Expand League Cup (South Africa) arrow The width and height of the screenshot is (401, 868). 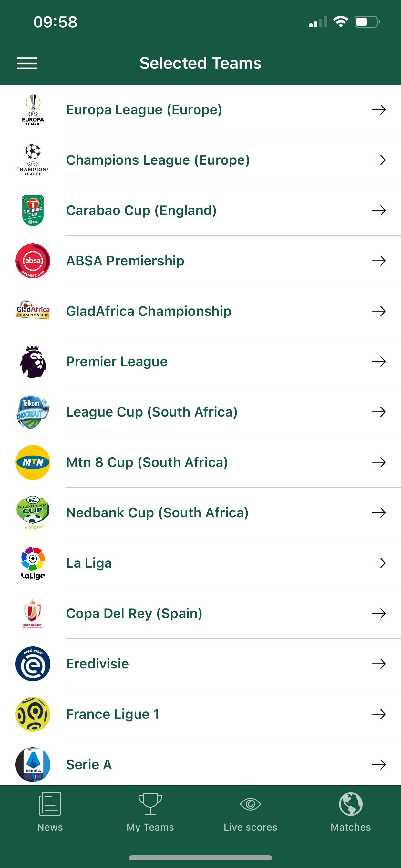[378, 412]
